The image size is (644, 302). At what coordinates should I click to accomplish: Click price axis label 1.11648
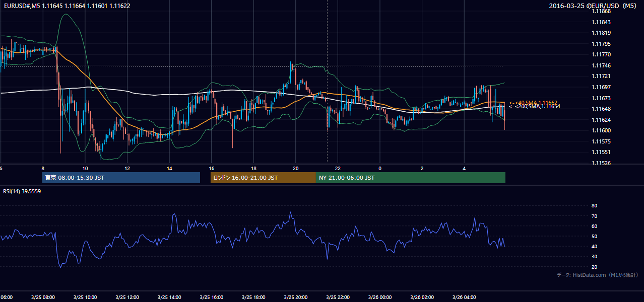[x=601, y=109]
